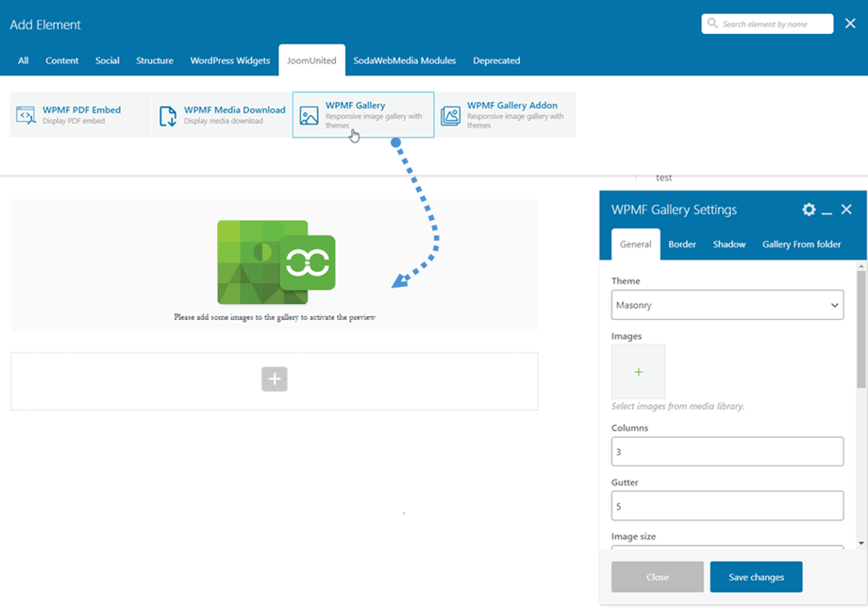The height and width of the screenshot is (609, 868).
Task: Switch to the Shadow tab
Action: click(729, 245)
